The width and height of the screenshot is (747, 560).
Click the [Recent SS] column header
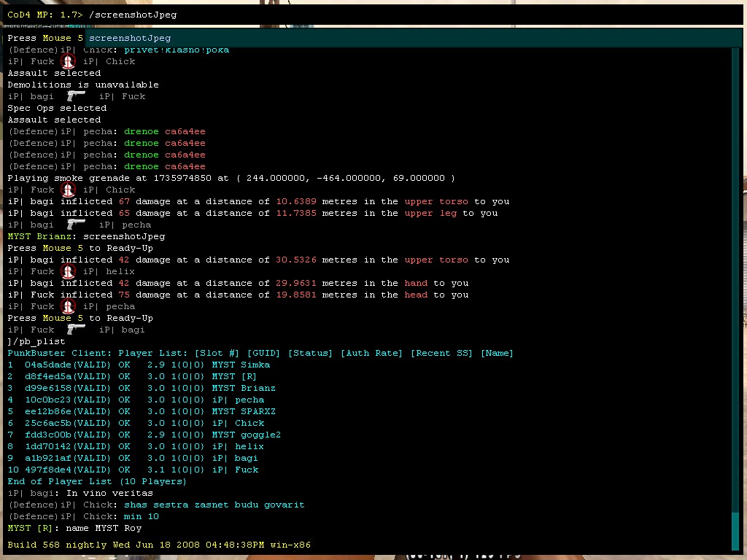pyautogui.click(x=441, y=353)
